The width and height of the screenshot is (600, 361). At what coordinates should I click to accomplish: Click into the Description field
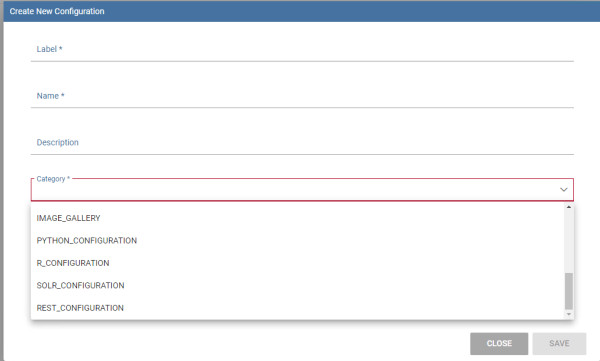point(302,143)
